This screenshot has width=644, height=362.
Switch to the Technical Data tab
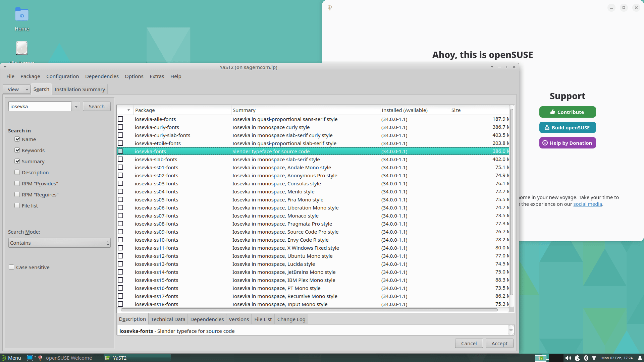click(168, 319)
